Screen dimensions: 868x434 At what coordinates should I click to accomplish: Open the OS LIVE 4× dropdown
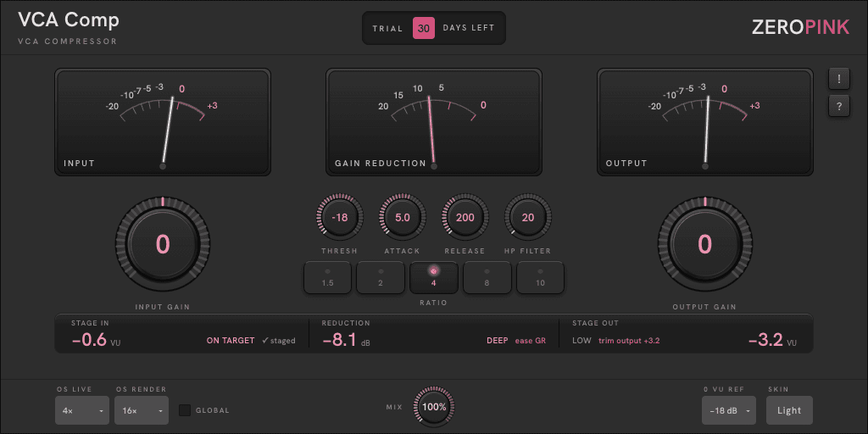82,411
